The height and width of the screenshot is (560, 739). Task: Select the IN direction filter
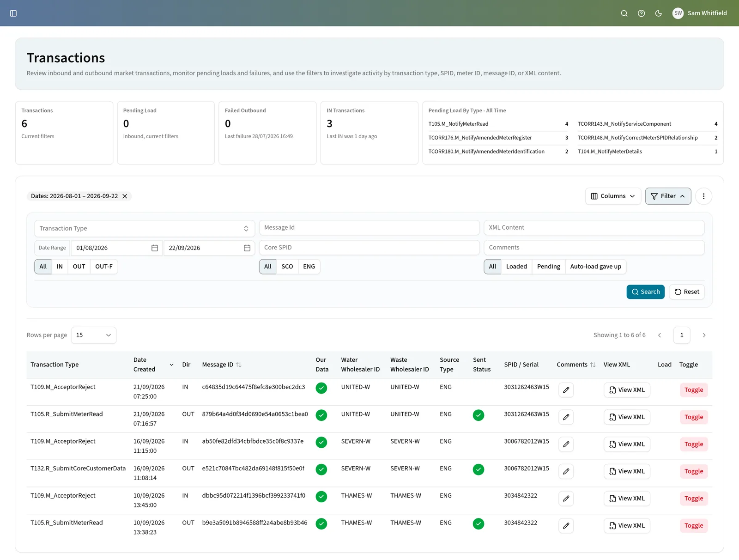click(x=60, y=267)
